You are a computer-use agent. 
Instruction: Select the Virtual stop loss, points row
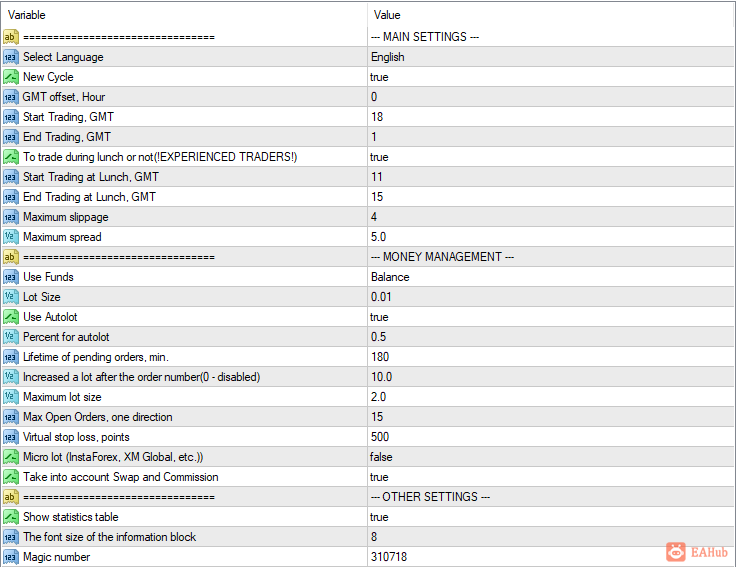click(76, 437)
